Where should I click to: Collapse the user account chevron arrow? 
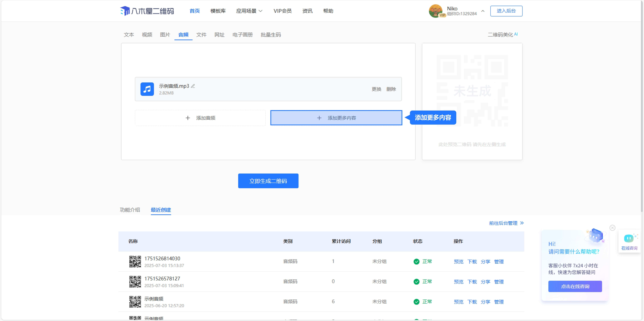483,11
